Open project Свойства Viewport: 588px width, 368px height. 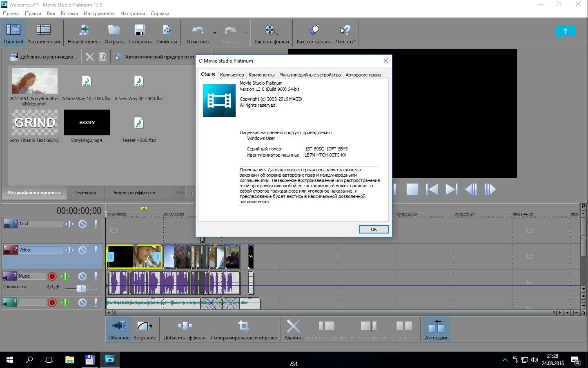pos(167,33)
